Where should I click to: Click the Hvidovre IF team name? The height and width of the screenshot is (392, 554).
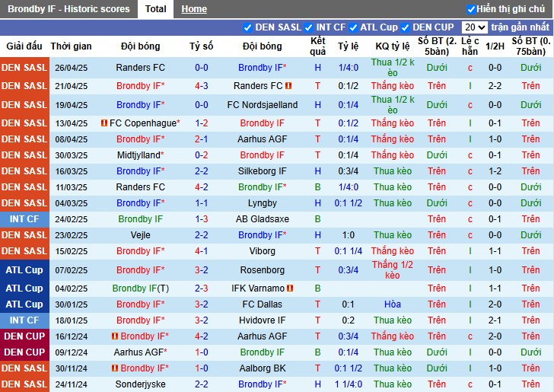(x=262, y=320)
